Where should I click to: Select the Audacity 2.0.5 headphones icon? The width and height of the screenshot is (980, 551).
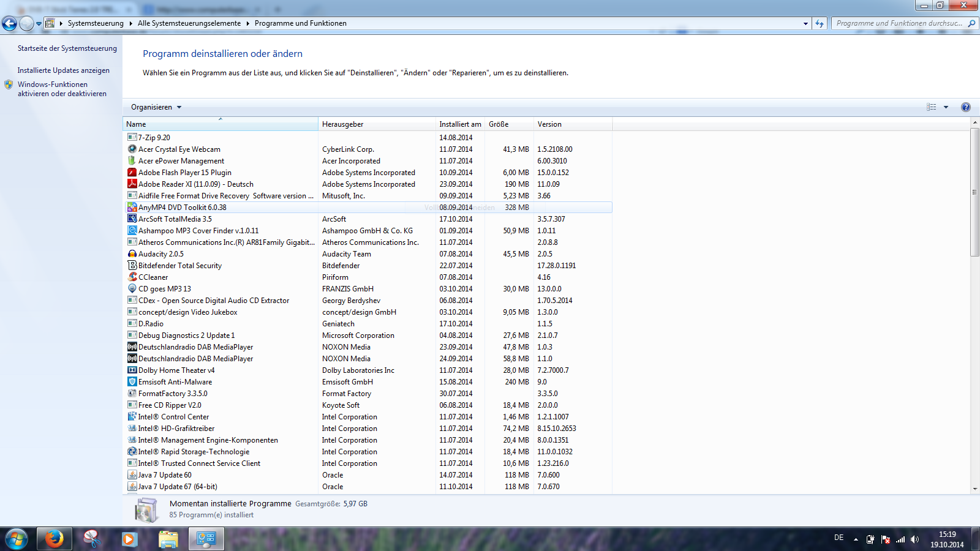[132, 254]
